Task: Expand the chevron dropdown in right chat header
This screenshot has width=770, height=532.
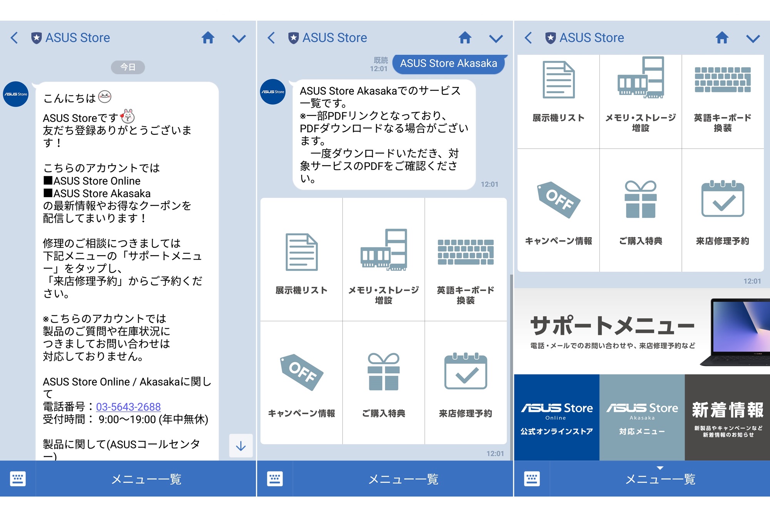Action: (x=753, y=38)
